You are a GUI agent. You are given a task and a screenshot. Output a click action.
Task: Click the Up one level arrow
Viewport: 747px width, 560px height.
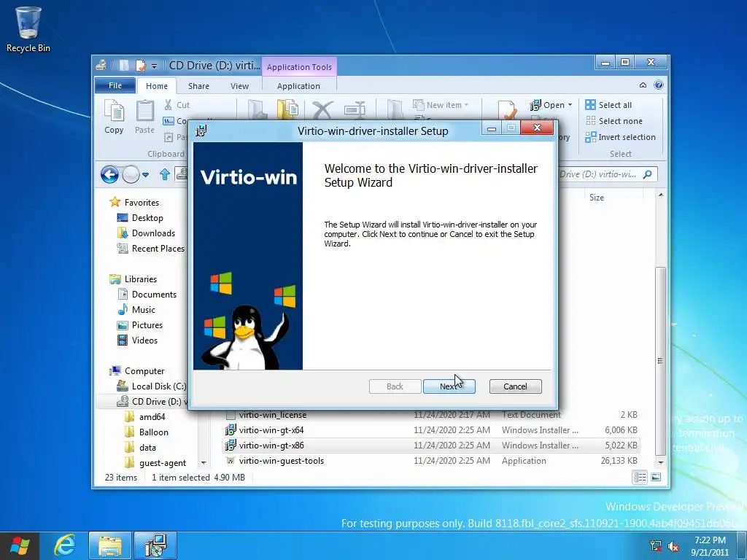pyautogui.click(x=165, y=174)
